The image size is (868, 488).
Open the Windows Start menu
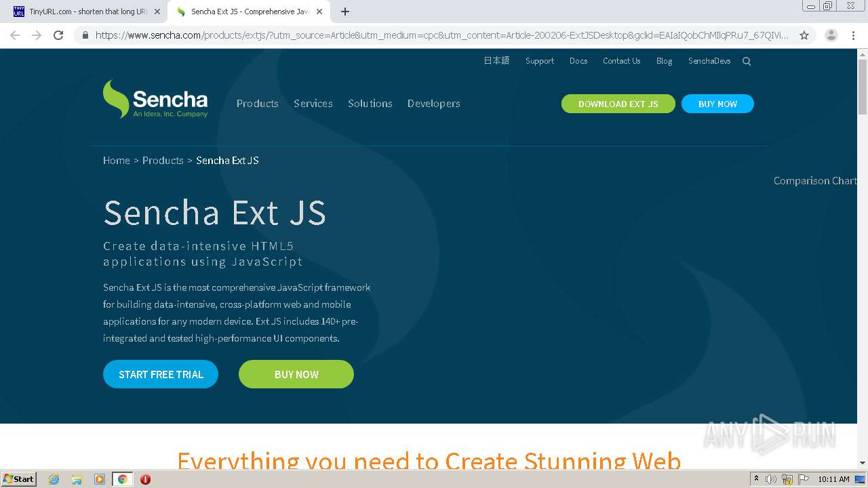(x=18, y=479)
